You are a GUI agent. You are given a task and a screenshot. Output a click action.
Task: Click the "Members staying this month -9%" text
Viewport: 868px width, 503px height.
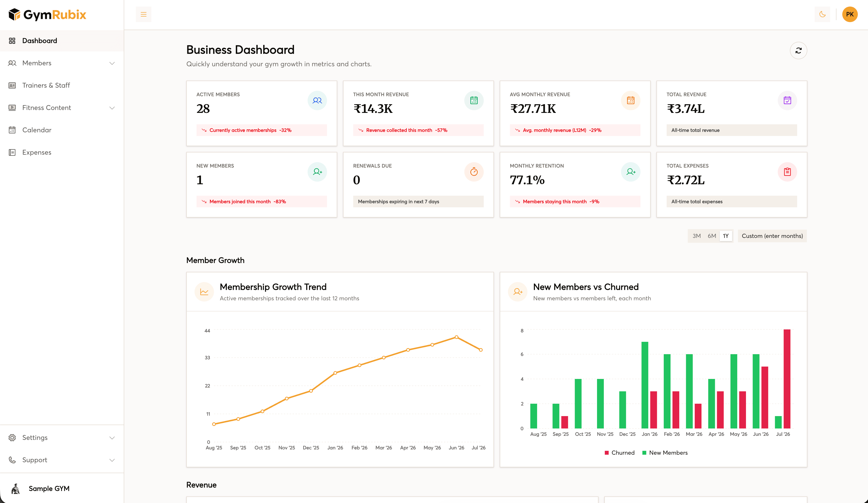coord(561,202)
